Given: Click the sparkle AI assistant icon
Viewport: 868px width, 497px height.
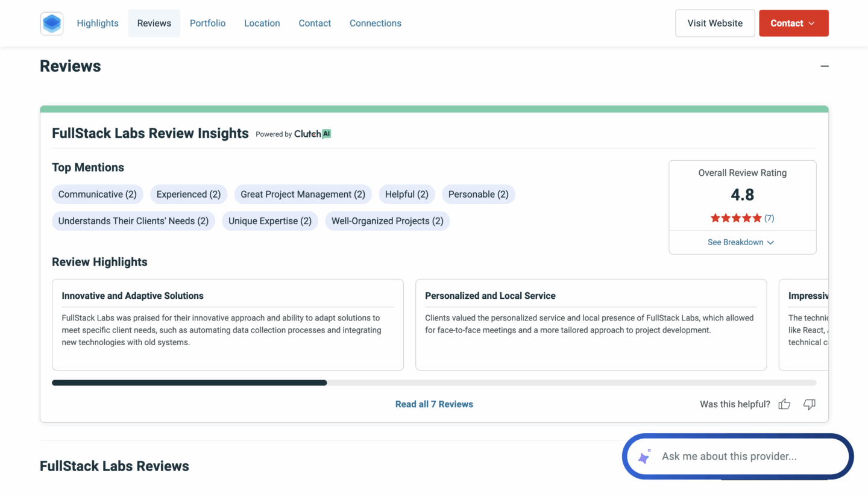Looking at the screenshot, I should click(x=644, y=457).
